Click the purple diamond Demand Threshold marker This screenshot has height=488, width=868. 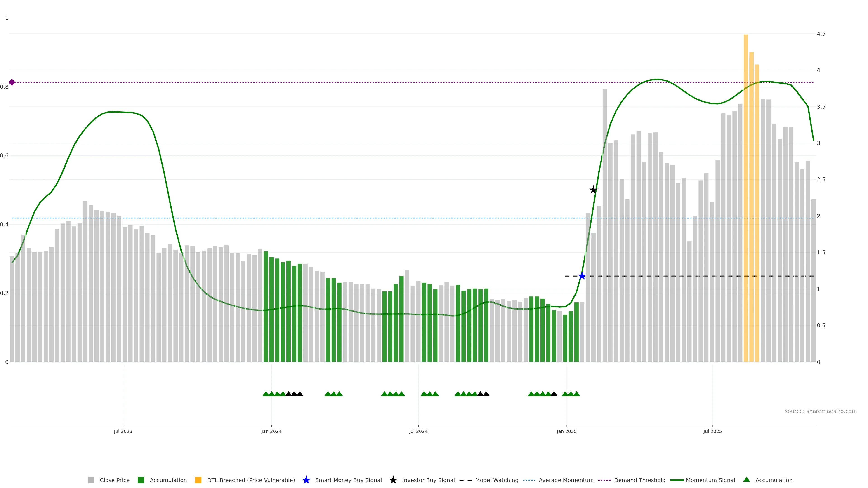click(12, 82)
